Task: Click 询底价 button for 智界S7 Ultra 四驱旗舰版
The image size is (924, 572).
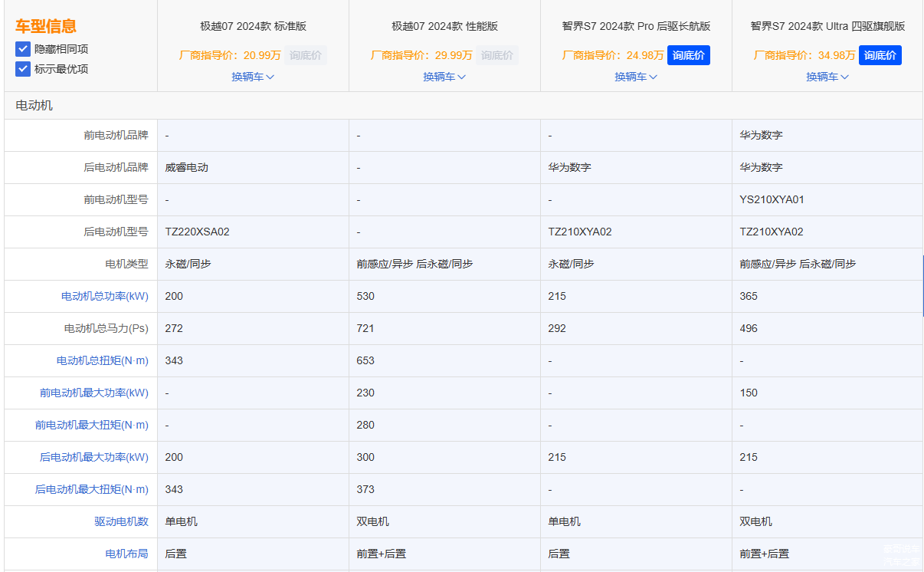Action: coord(880,55)
